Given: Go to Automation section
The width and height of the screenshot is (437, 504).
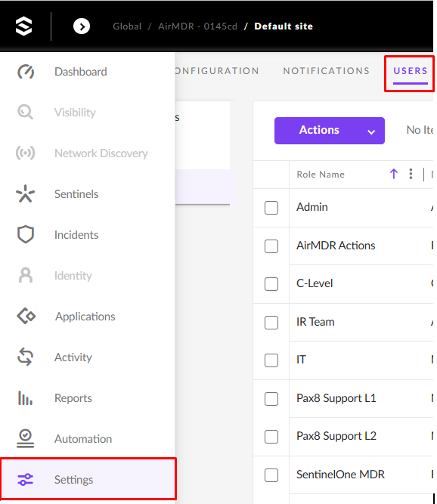Looking at the screenshot, I should coord(83,439).
